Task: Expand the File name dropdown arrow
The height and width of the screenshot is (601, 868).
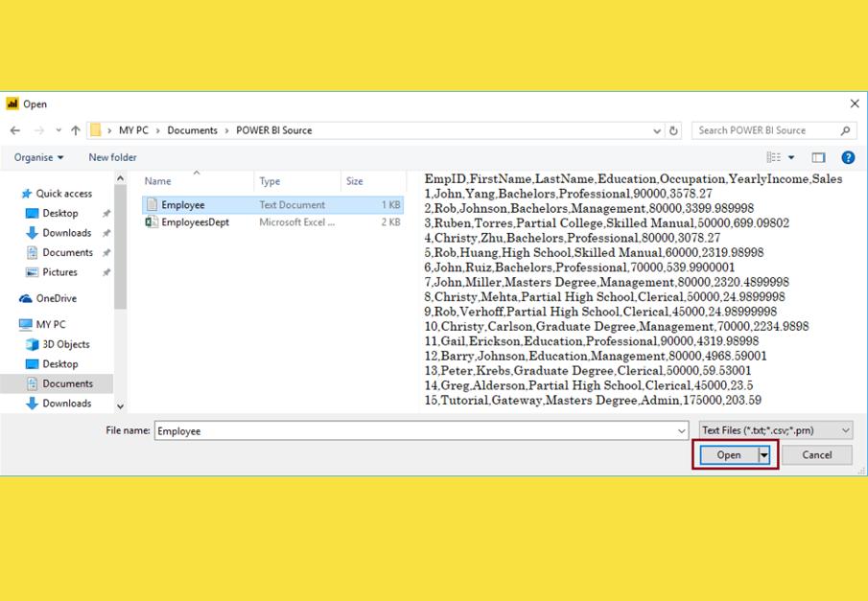Action: pos(681,431)
